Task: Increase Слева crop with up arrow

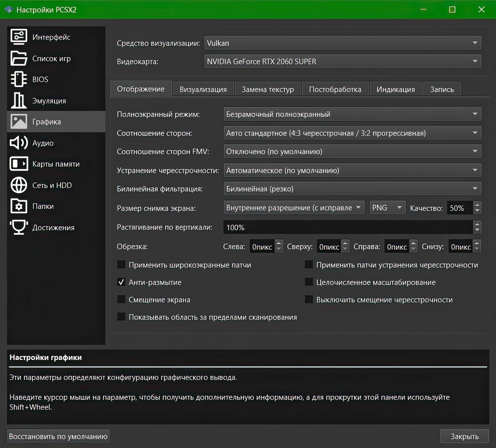Action: tap(279, 243)
